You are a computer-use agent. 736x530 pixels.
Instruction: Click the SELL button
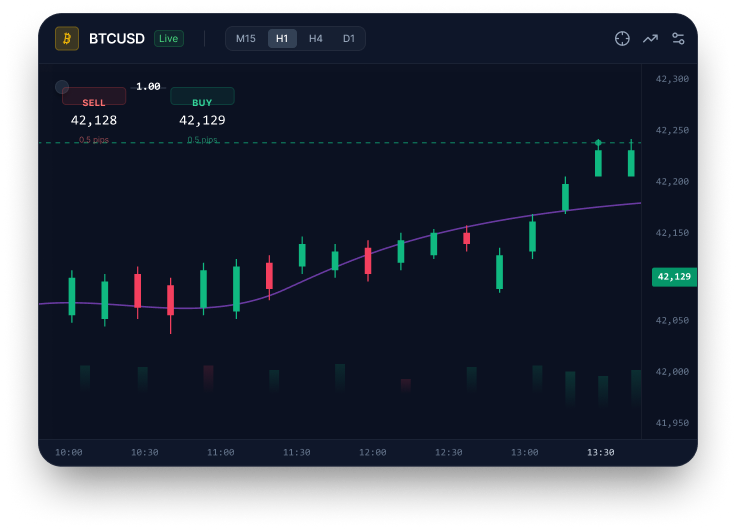coord(94,97)
